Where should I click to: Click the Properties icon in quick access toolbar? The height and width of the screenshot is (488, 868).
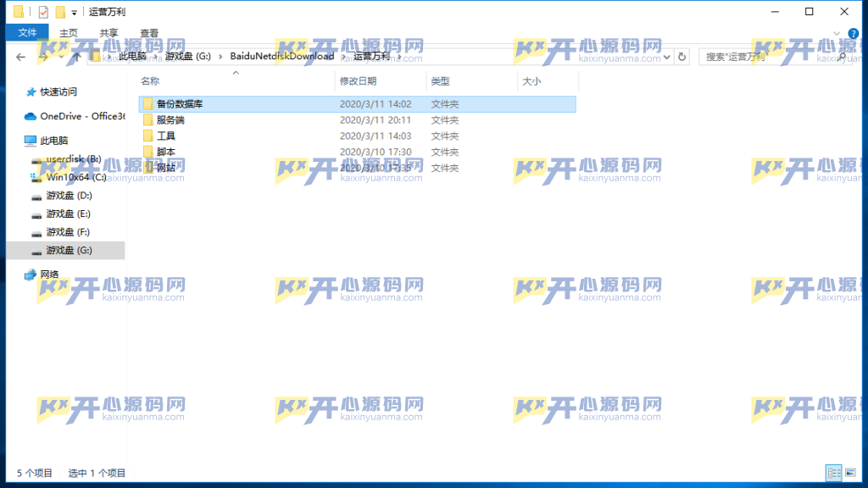(43, 12)
